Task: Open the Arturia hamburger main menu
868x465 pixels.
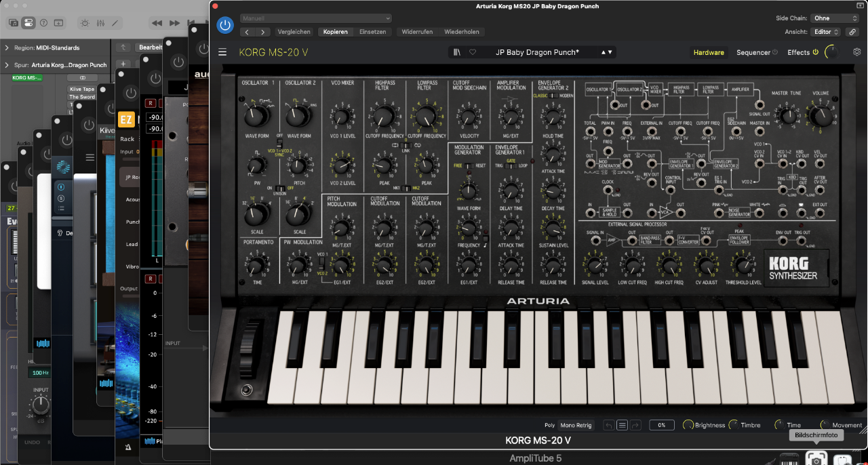Action: pyautogui.click(x=222, y=52)
